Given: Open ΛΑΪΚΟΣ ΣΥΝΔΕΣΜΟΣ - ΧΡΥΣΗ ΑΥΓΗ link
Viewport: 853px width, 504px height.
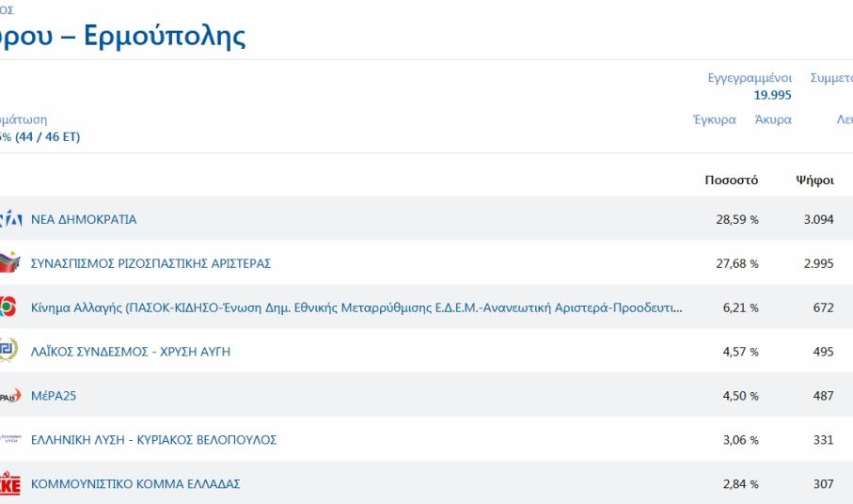Looking at the screenshot, I should coord(131,352).
